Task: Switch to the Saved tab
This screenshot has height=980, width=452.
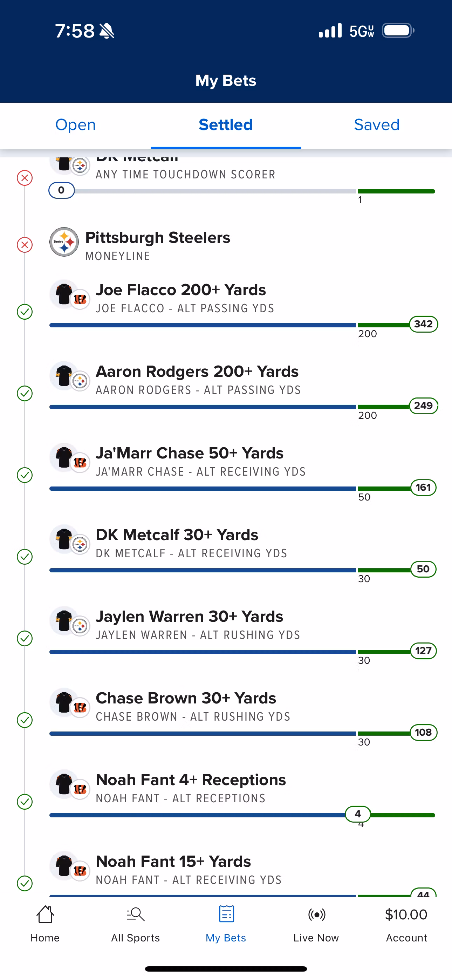Action: pos(376,125)
